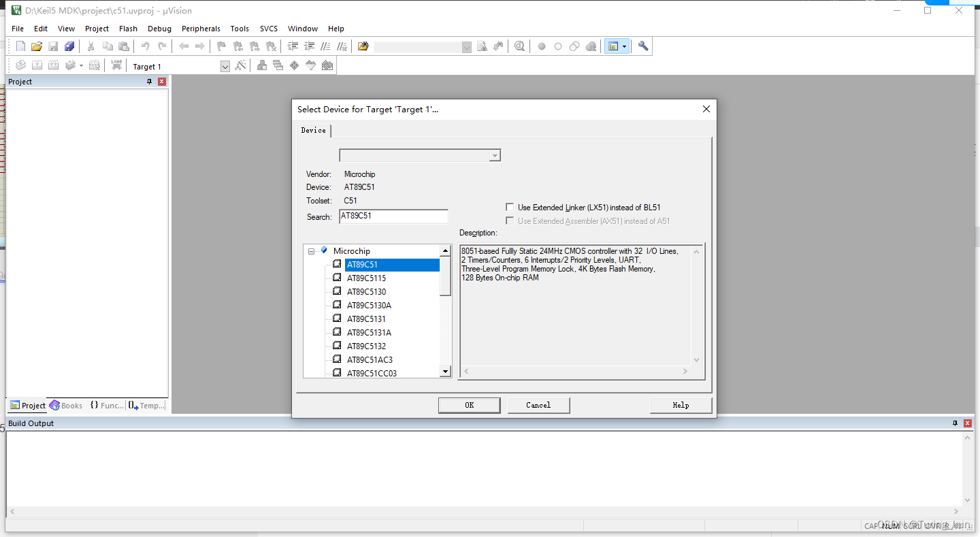This screenshot has width=980, height=537.
Task: Click the Build target icon
Action: (x=37, y=65)
